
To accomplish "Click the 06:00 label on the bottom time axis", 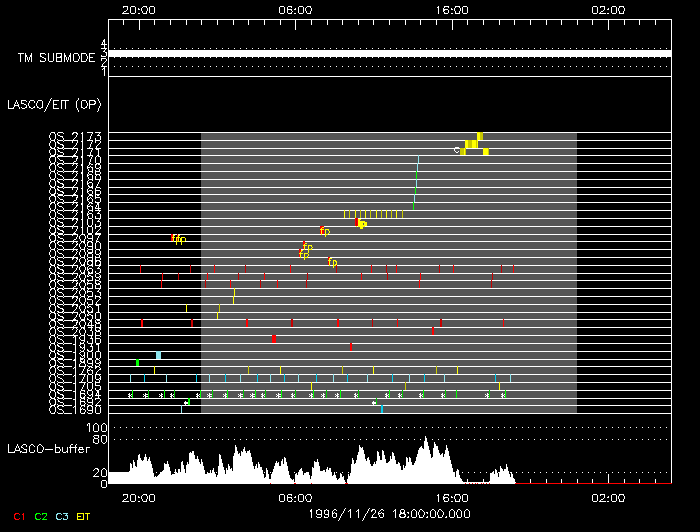I will (295, 497).
